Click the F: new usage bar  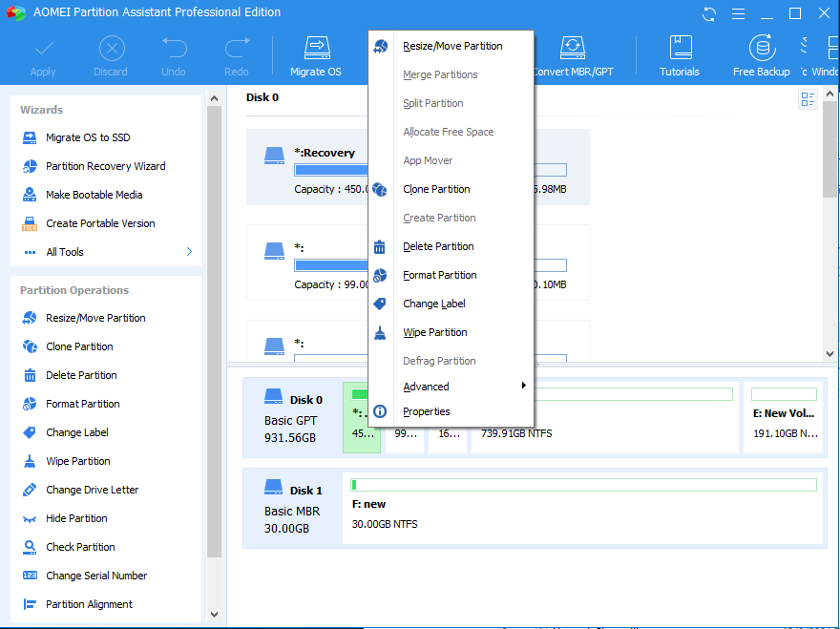(583, 486)
